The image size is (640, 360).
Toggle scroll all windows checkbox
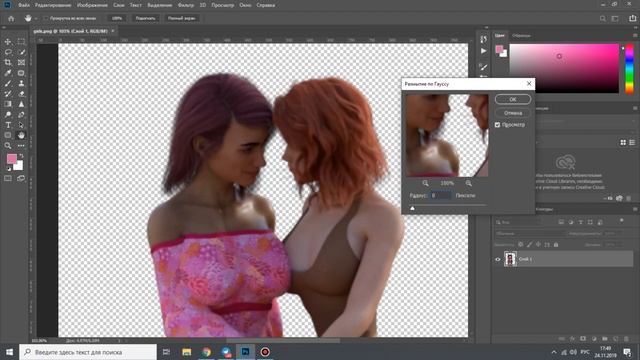[x=46, y=18]
